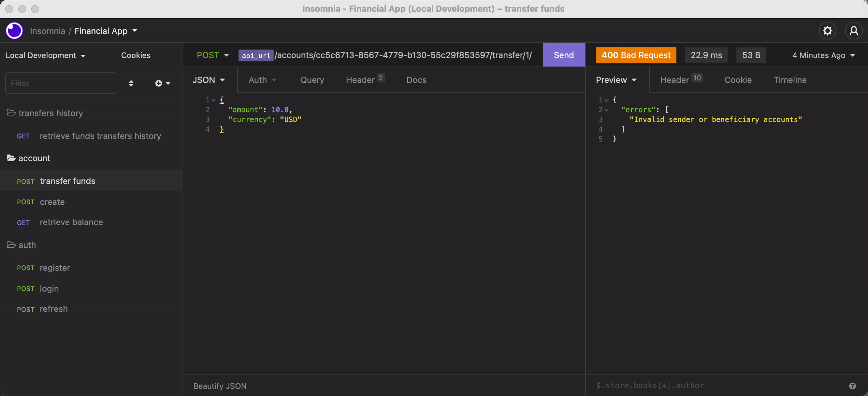Select the retrieve balance request

pos(71,222)
